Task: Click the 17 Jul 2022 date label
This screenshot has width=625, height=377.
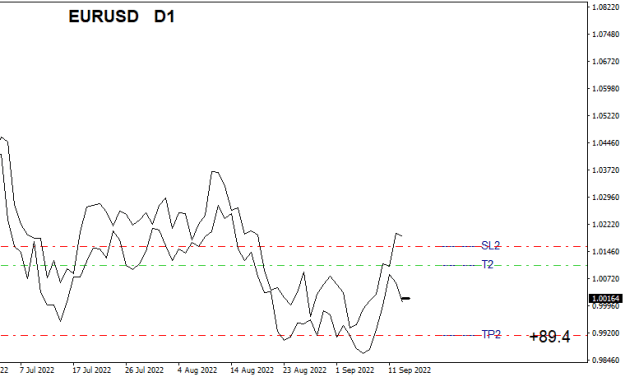Action: click(x=92, y=370)
